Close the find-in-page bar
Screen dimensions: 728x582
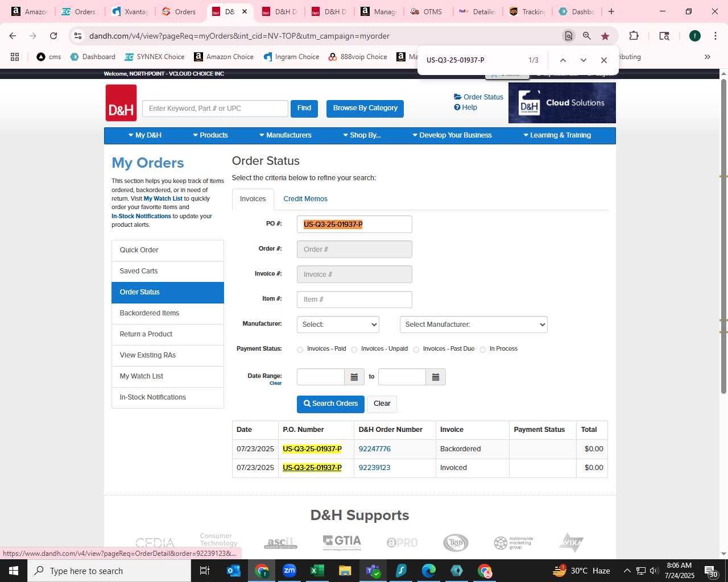(x=604, y=60)
